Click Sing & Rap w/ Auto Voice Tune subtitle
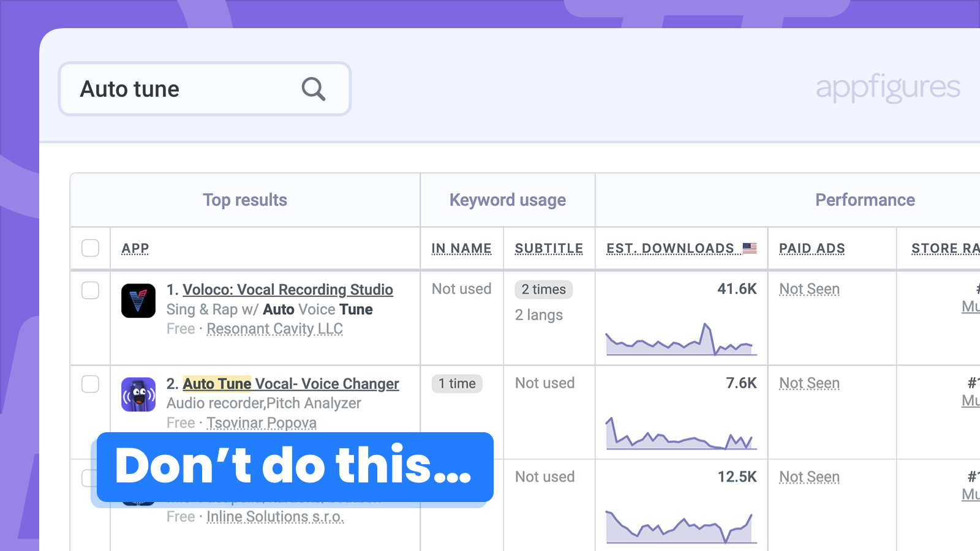The image size is (980, 551). [269, 310]
